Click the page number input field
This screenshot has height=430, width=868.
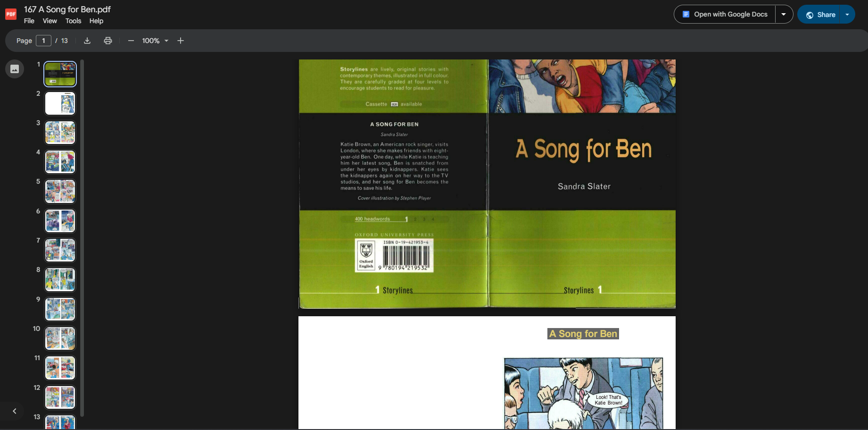click(x=43, y=41)
